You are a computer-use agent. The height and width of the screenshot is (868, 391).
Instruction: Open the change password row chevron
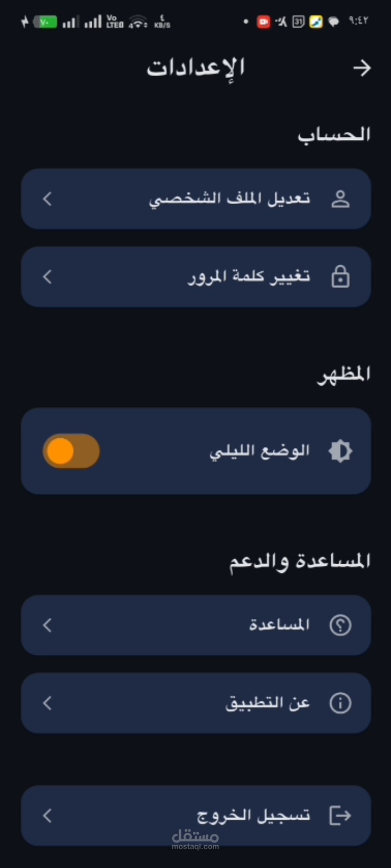(47, 277)
